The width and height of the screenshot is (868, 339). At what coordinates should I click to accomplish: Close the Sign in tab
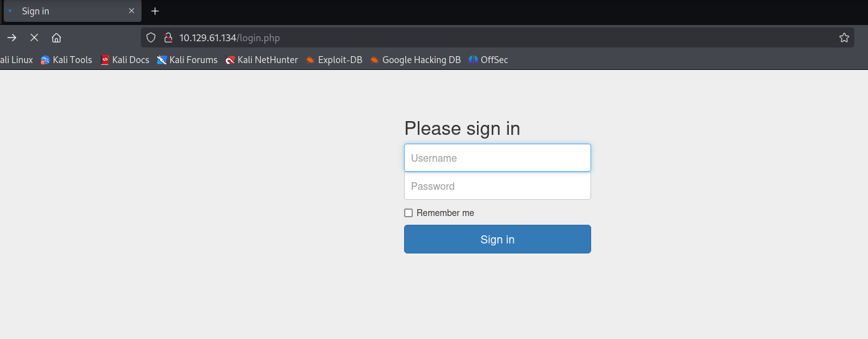[x=132, y=11]
